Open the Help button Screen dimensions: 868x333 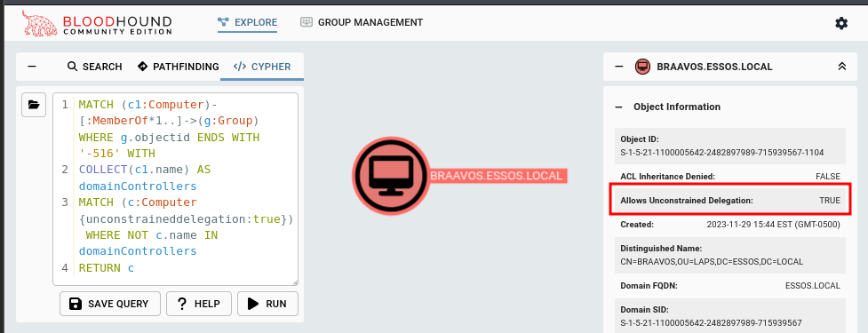[x=199, y=304]
